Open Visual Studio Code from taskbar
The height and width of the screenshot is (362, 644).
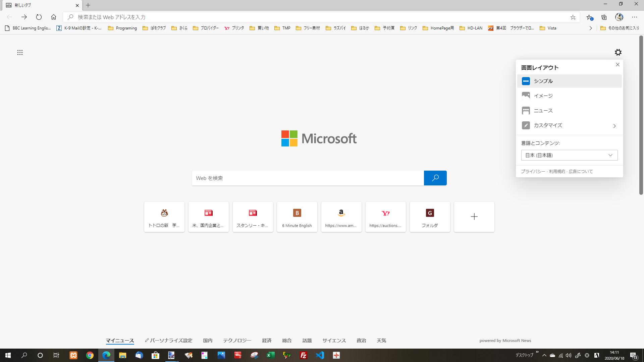(320, 355)
